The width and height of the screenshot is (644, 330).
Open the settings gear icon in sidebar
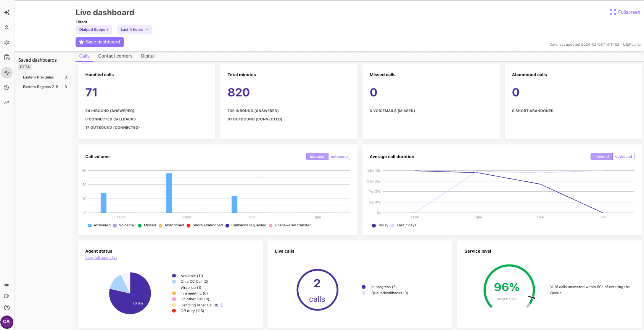click(7, 43)
